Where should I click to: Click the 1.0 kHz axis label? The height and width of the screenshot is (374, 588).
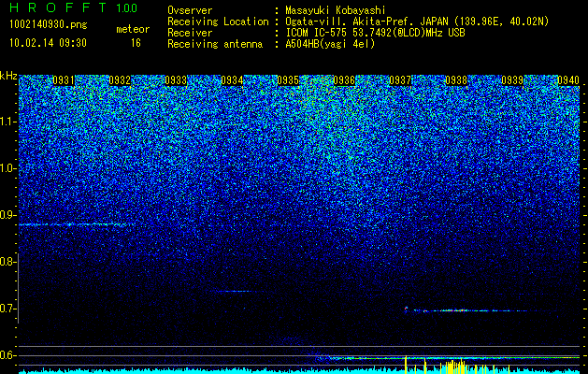[7, 168]
